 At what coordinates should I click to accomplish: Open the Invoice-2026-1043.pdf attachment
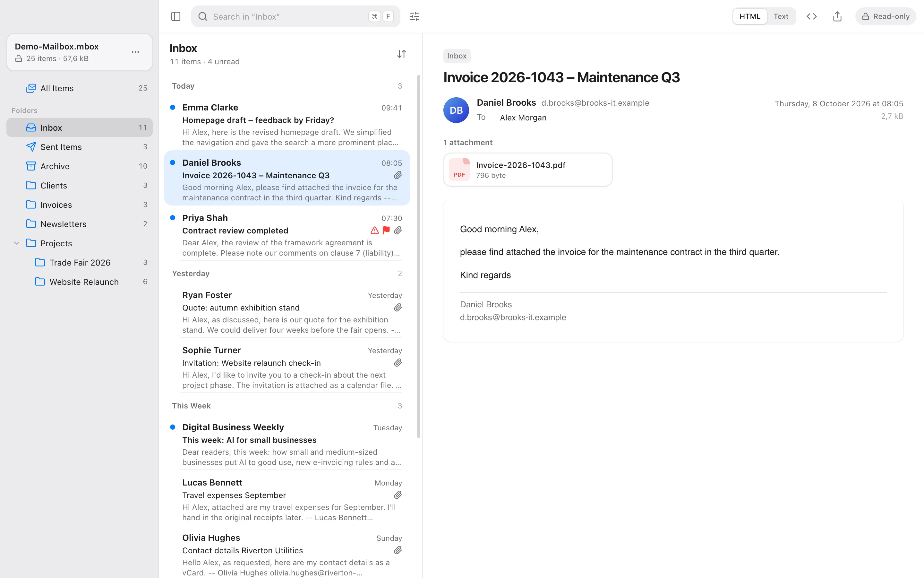click(x=528, y=170)
